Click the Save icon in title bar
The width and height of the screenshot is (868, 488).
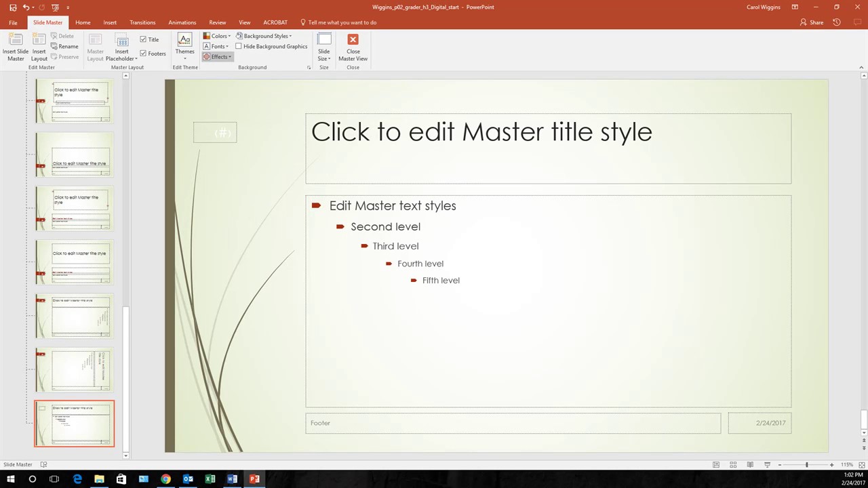tap(12, 7)
